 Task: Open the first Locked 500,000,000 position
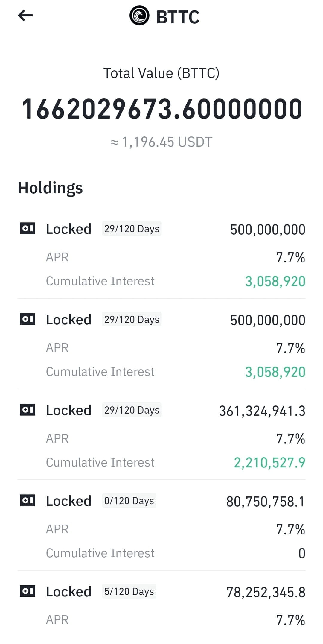(x=161, y=255)
